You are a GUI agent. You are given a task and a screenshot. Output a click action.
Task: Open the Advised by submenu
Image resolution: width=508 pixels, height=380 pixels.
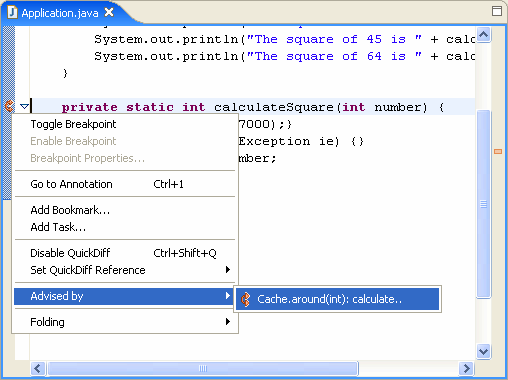tap(125, 296)
